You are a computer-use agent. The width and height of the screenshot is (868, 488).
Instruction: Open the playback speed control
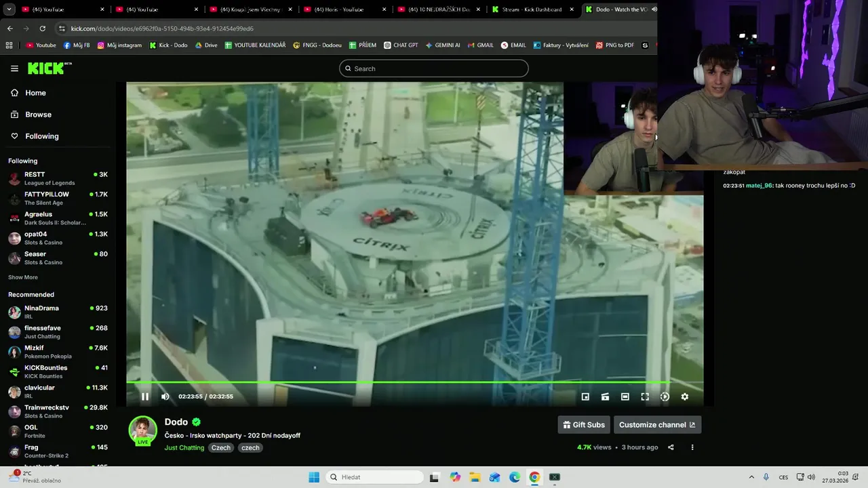coord(665,396)
